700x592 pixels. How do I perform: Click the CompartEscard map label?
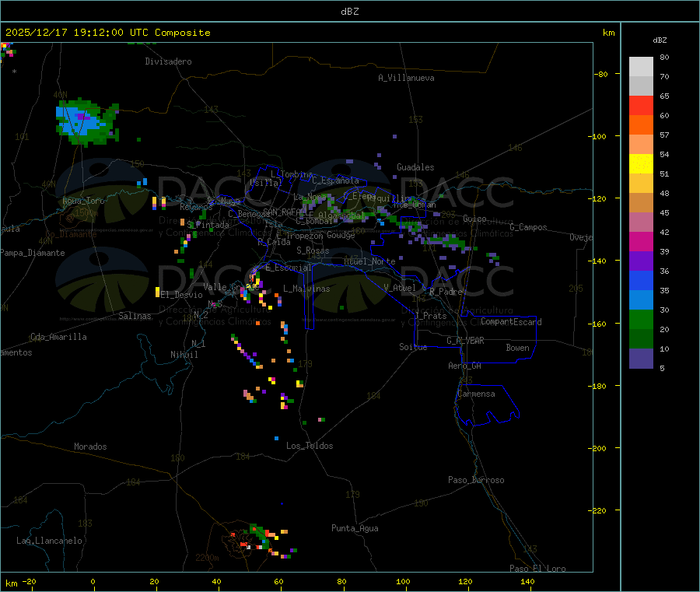pyautogui.click(x=511, y=321)
